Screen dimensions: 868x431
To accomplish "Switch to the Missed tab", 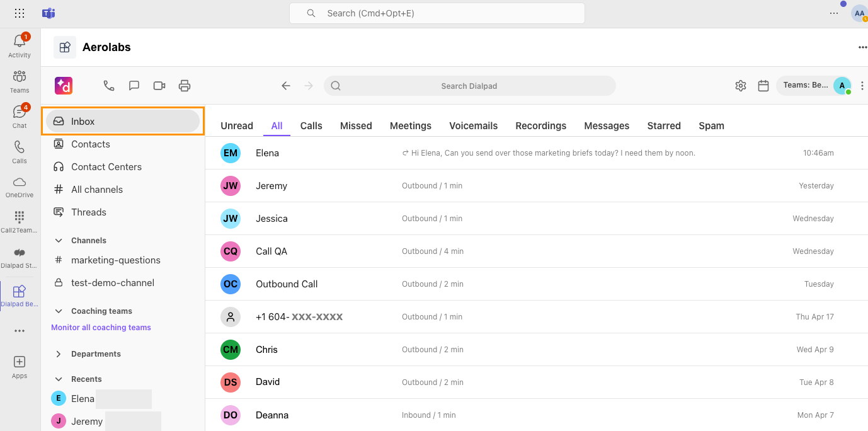I will pos(356,125).
